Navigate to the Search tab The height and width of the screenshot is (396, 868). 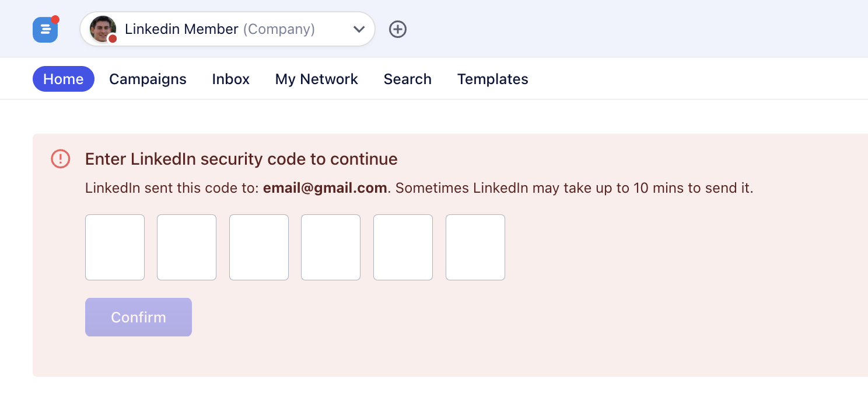pyautogui.click(x=408, y=79)
